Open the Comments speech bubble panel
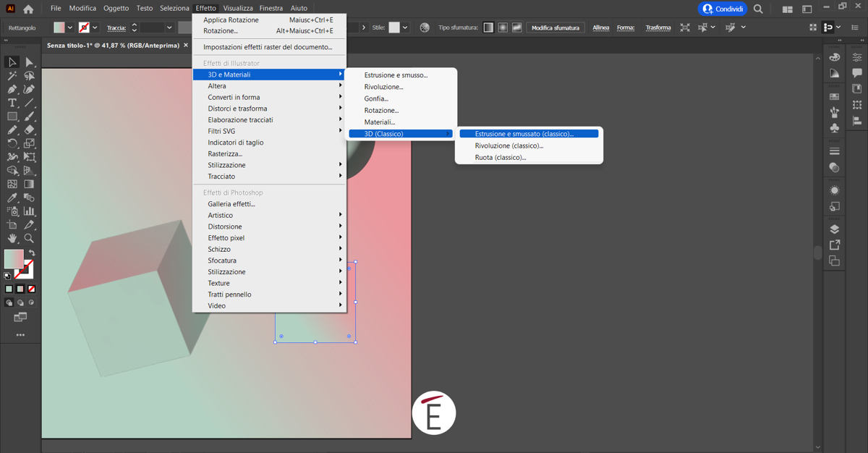This screenshot has height=453, width=868. (x=857, y=73)
